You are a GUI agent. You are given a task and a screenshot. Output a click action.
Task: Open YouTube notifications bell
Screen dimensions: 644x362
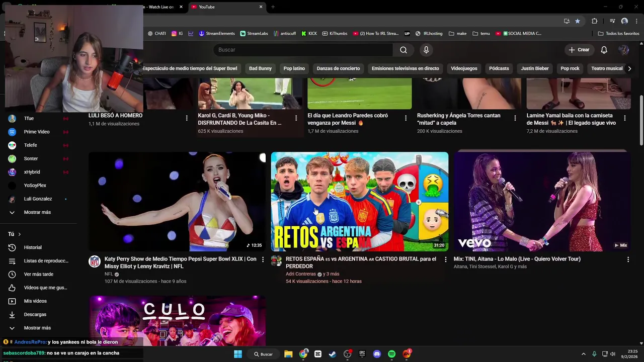604,50
